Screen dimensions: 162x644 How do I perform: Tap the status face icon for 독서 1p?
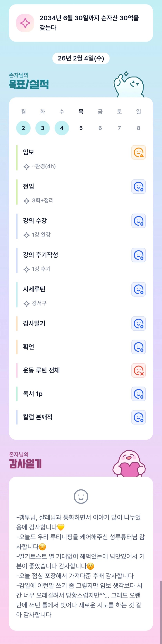pyautogui.click(x=138, y=394)
